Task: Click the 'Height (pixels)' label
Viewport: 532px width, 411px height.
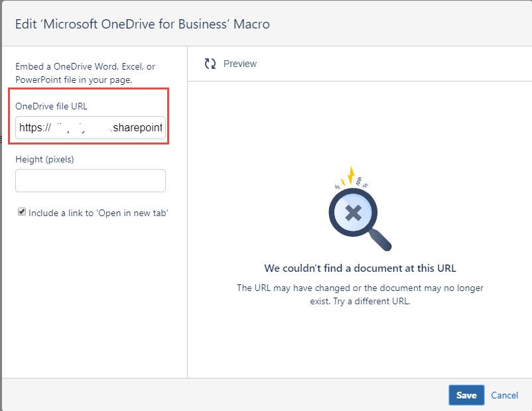Action: tap(44, 159)
